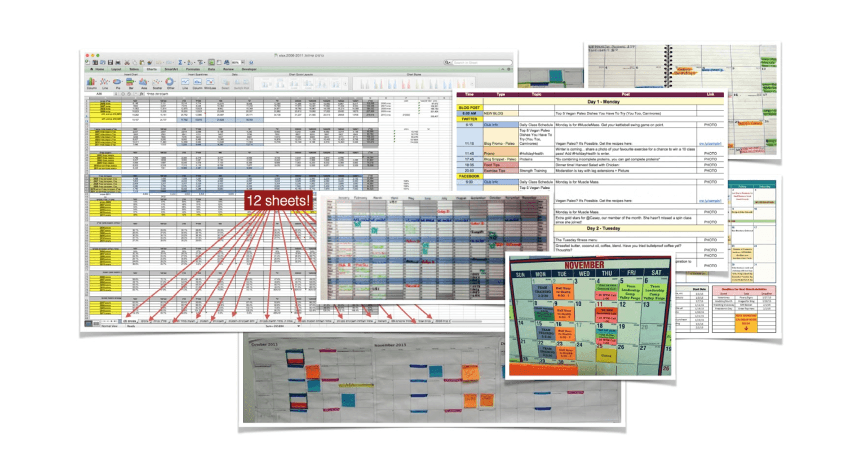868x470 pixels.
Task: Click the 'Food Tips' red cell
Action: pos(501,165)
